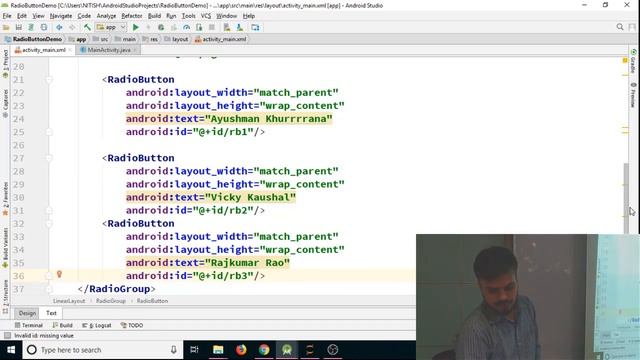Click the Windows Start button
Image resolution: width=640 pixels, height=360 pixels.
click(11, 350)
